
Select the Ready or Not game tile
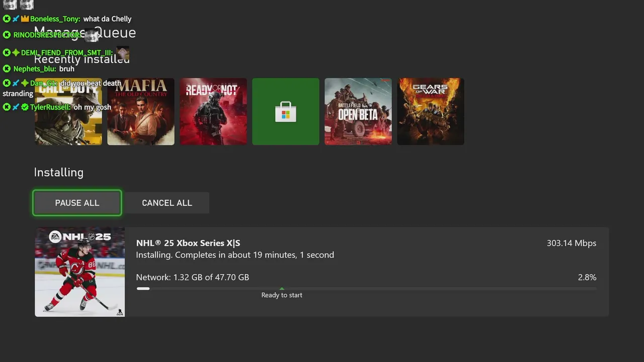point(213,112)
